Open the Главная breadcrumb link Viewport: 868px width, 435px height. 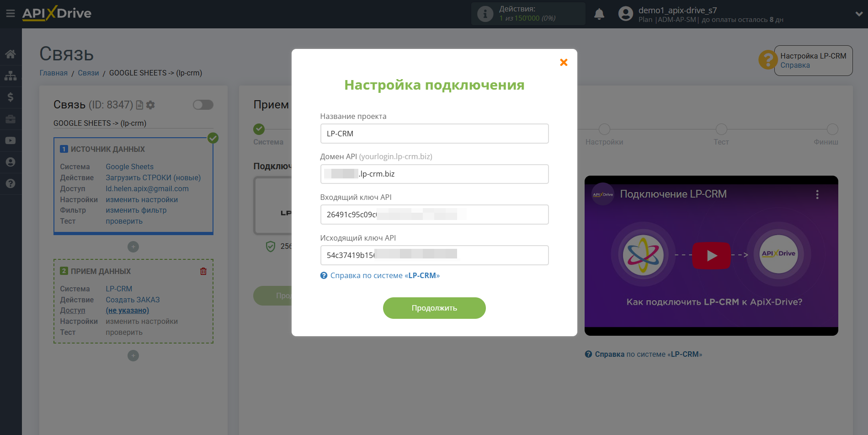point(53,73)
